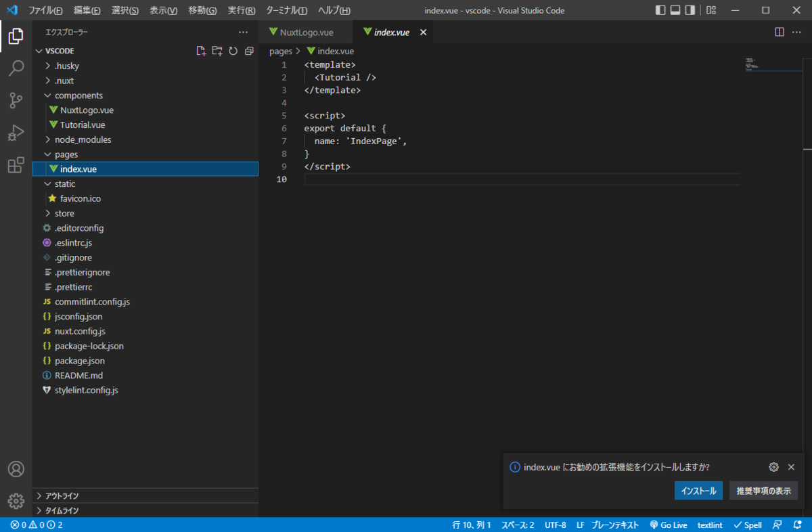Screen dimensions: 812x532
Task: Open the Manage gear icon in activity bar
Action: click(16, 501)
